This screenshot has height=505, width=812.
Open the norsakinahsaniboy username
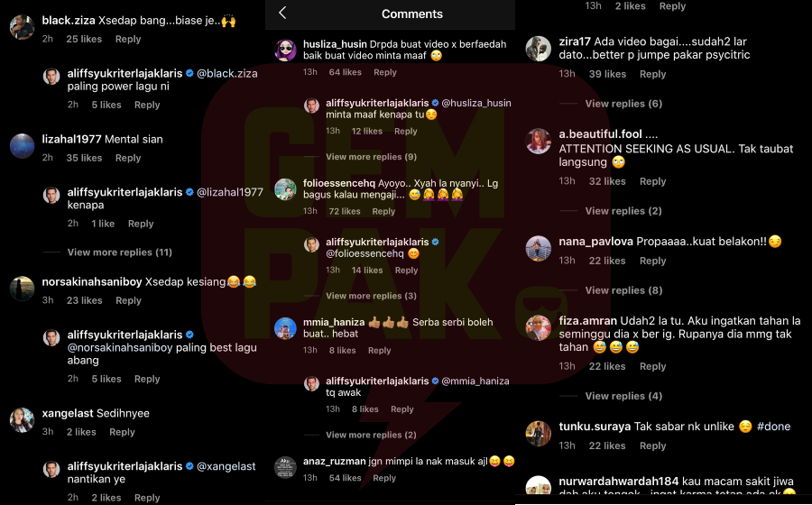[x=92, y=282]
